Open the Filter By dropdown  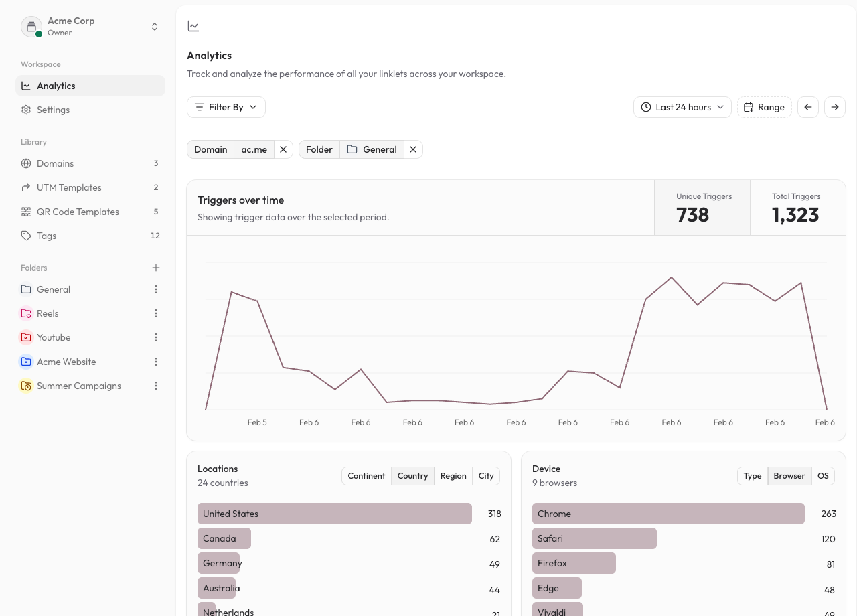pos(226,107)
